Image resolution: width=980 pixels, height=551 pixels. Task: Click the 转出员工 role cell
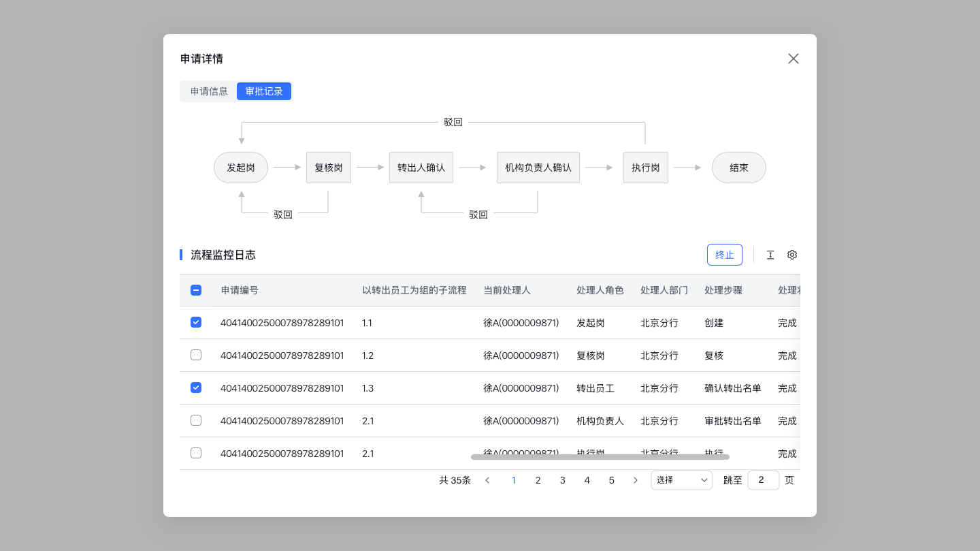click(x=595, y=388)
